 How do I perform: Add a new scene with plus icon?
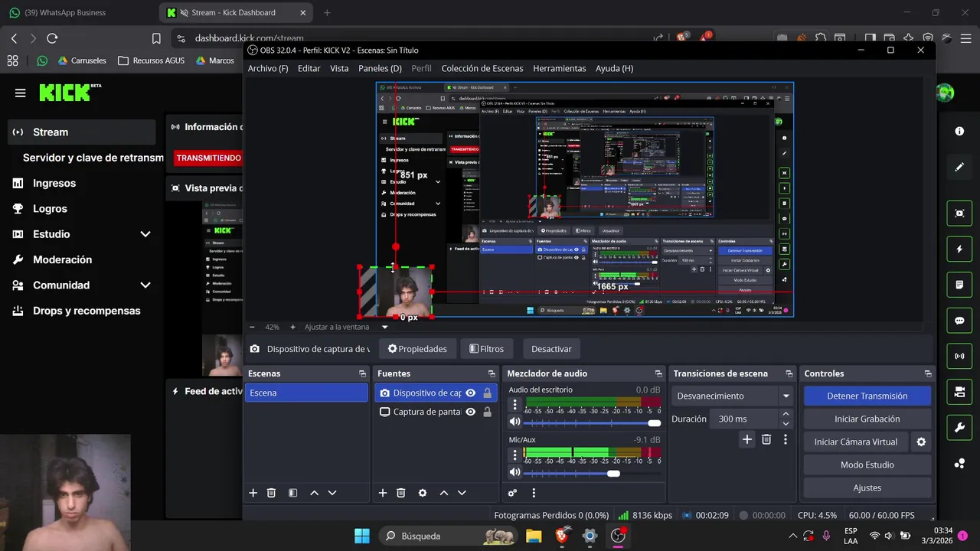253,493
